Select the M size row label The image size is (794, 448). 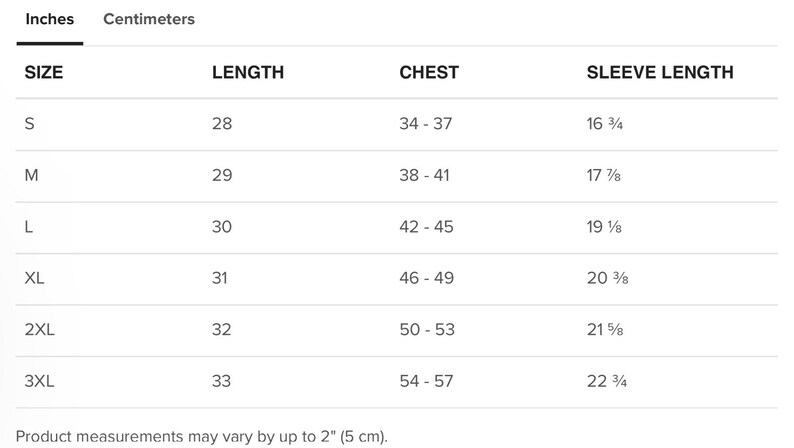coord(31,175)
